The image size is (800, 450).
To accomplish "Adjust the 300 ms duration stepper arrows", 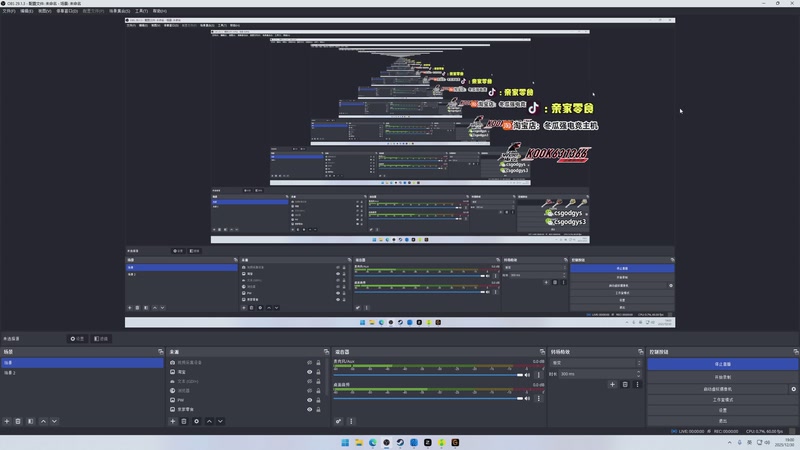I will [x=638, y=374].
